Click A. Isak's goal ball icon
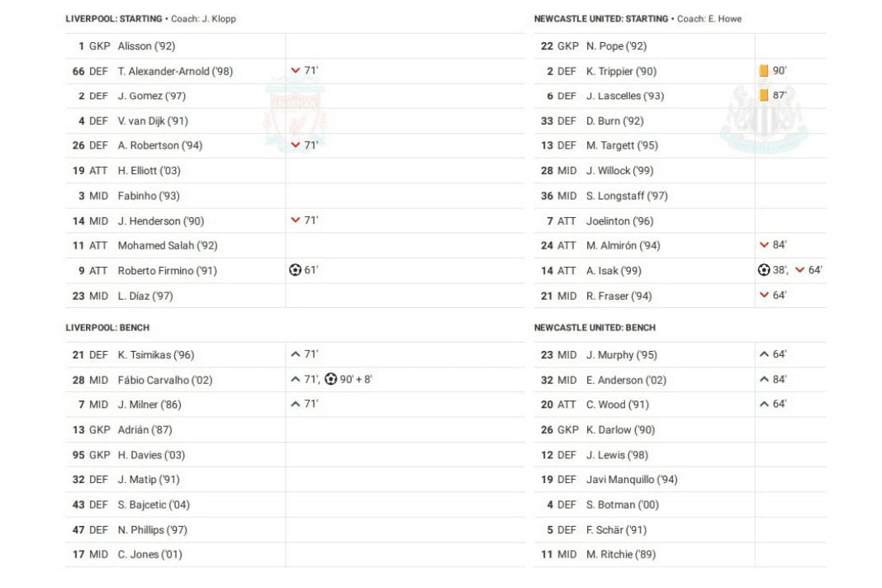This screenshot has width=882, height=588. 764,270
